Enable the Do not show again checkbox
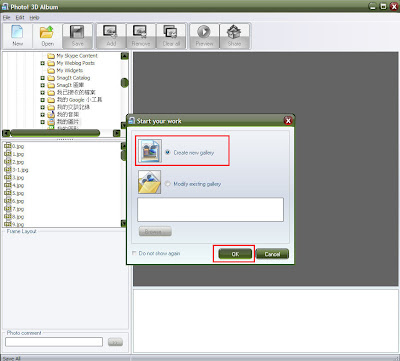 [x=134, y=253]
